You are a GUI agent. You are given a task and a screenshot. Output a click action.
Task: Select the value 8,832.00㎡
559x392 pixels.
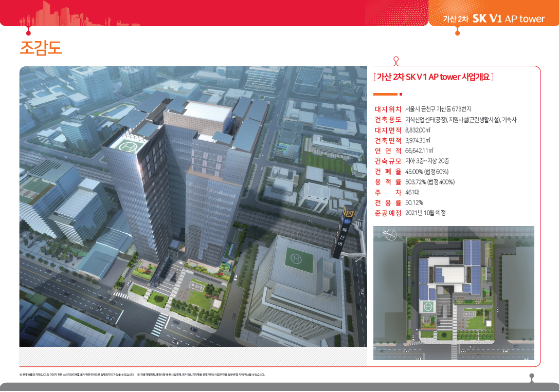pos(418,130)
